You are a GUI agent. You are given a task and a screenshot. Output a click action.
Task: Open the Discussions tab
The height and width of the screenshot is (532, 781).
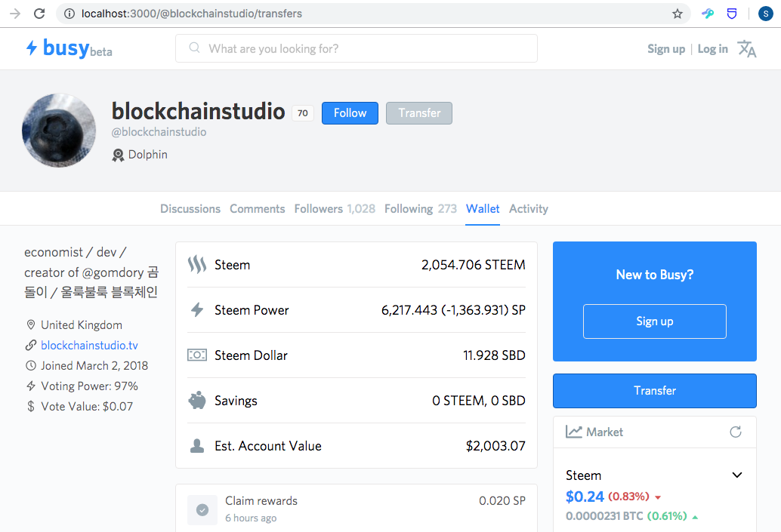tap(190, 208)
